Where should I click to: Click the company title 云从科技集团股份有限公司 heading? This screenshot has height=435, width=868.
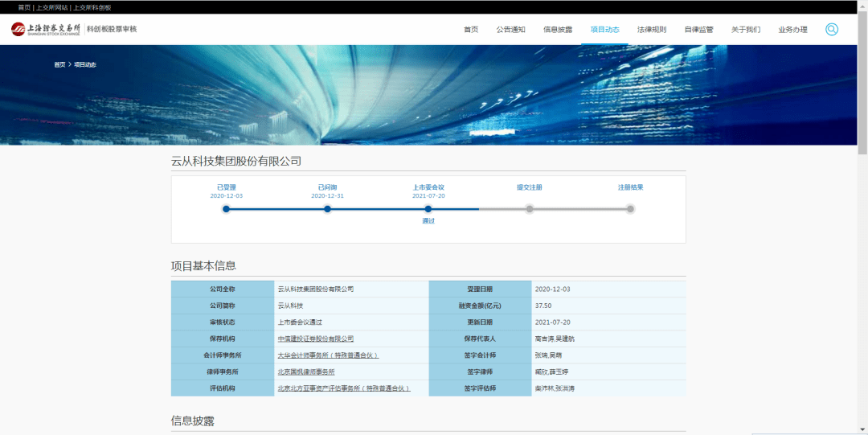(235, 162)
